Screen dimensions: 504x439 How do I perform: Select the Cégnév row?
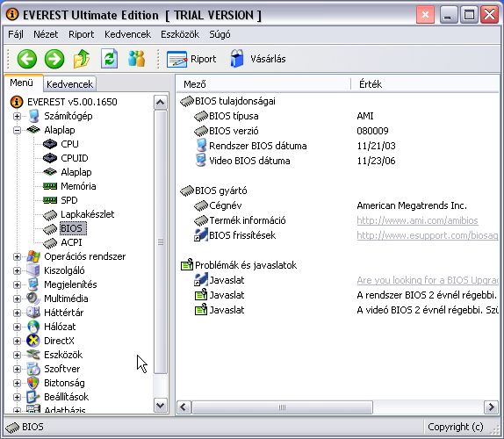pos(337,205)
